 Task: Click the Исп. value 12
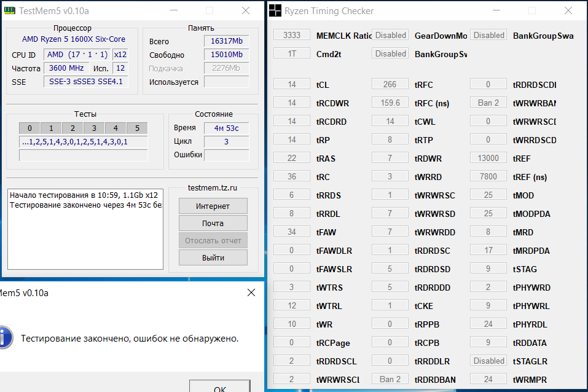pos(120,68)
